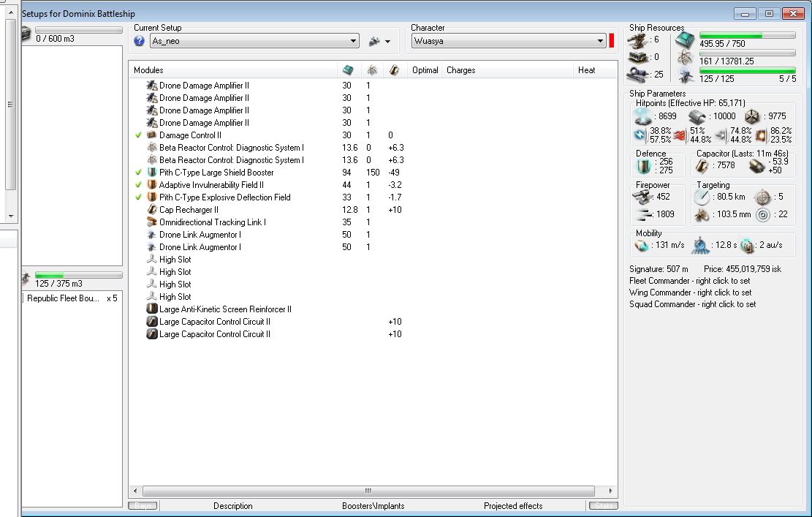The width and height of the screenshot is (812, 517).
Task: Click the warp speed icon showing 2 au/s
Action: click(x=747, y=246)
